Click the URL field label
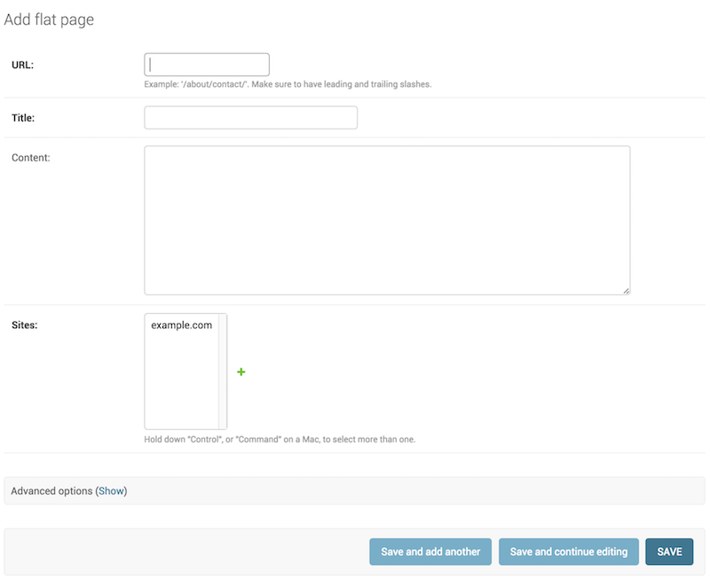Screen dimensions: 710x588 (x=23, y=65)
